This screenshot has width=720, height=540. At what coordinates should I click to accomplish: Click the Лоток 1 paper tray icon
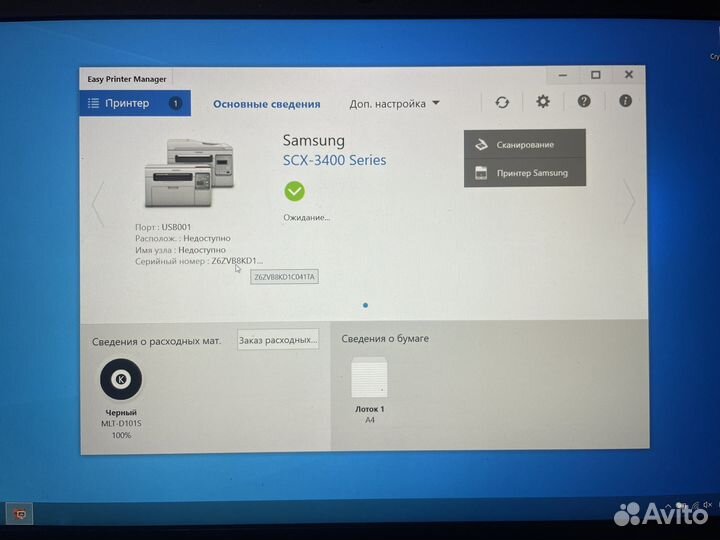click(x=369, y=377)
